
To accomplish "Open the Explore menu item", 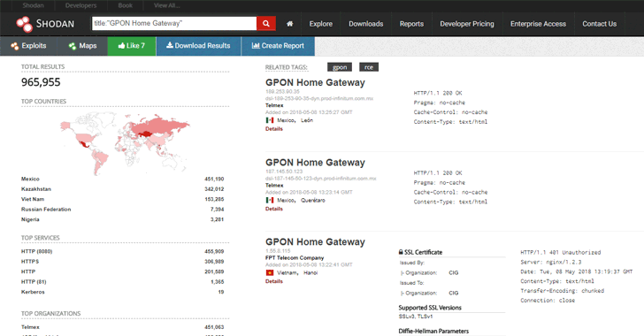I will tap(321, 24).
